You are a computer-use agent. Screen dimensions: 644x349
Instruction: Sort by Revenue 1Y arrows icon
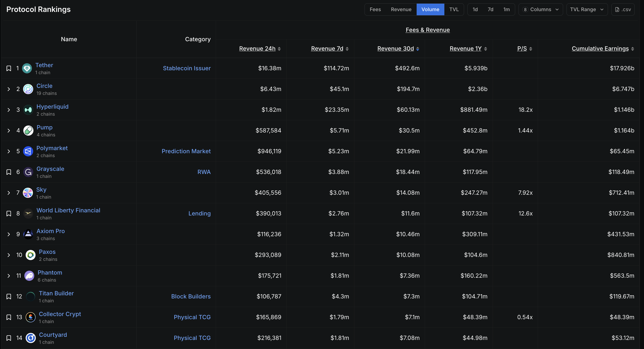tap(486, 49)
